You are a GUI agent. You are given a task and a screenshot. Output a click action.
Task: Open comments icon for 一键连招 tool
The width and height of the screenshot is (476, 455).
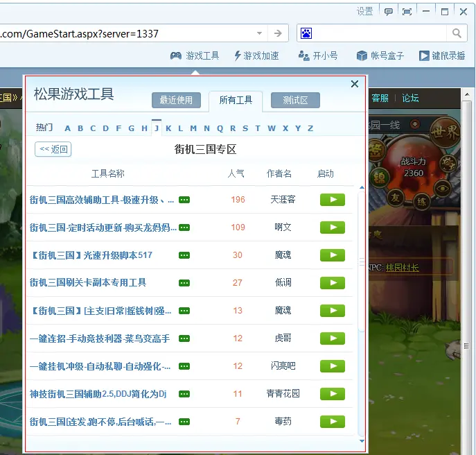coord(184,338)
